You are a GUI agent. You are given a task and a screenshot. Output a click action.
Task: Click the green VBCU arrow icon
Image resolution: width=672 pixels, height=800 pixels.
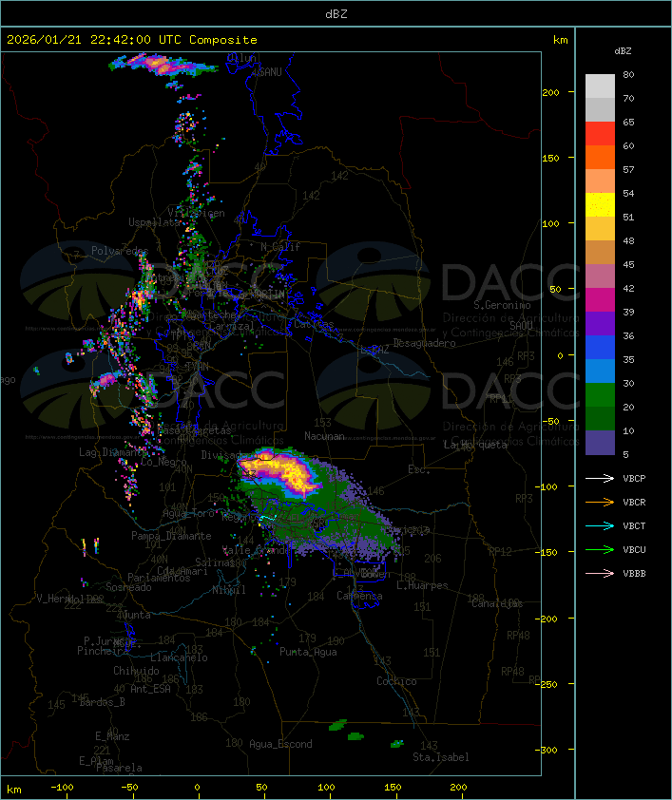(601, 549)
